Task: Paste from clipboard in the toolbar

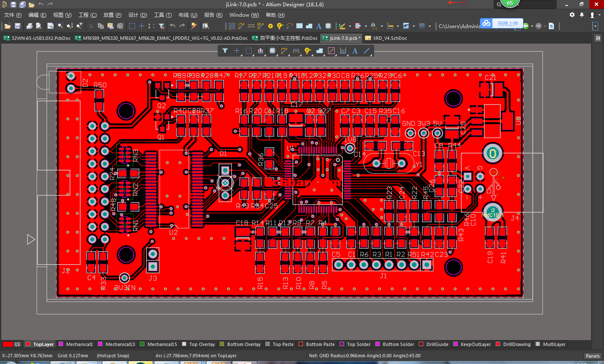Action: point(110,26)
